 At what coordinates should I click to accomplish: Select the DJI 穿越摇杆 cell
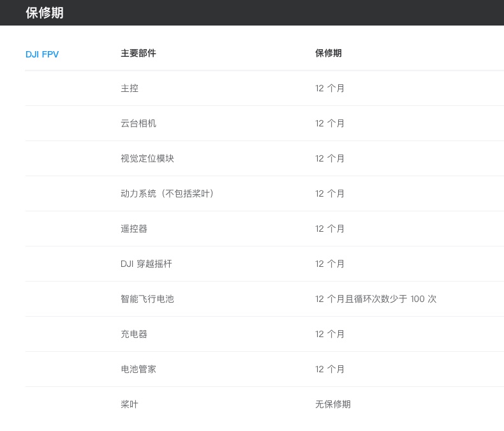point(146,264)
